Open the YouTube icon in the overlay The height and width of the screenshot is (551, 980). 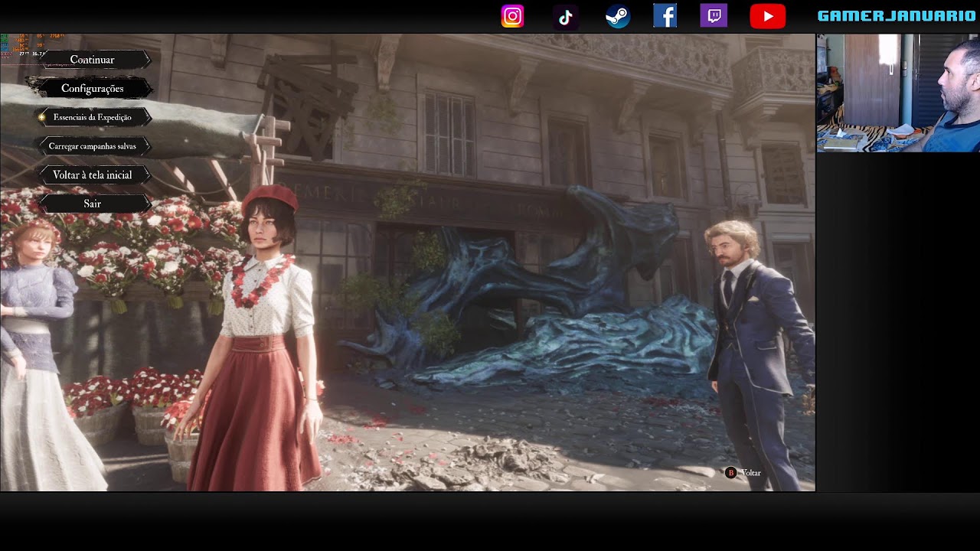[x=767, y=16]
